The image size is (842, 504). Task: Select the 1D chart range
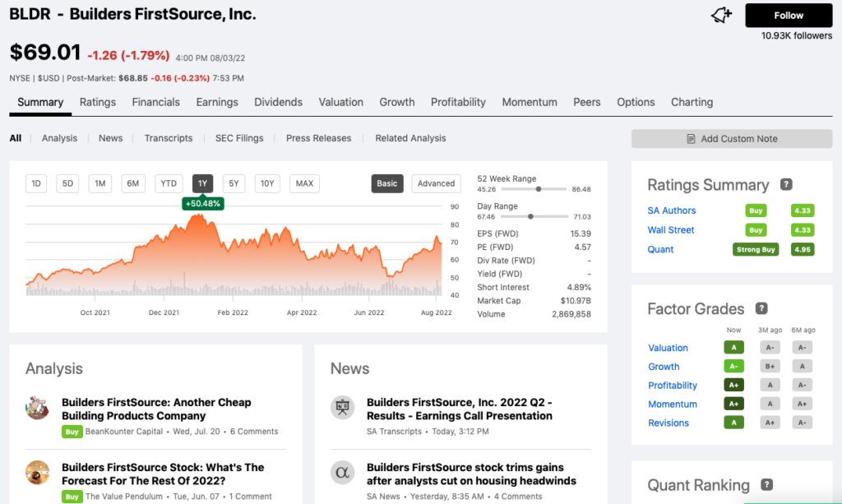[x=36, y=183]
